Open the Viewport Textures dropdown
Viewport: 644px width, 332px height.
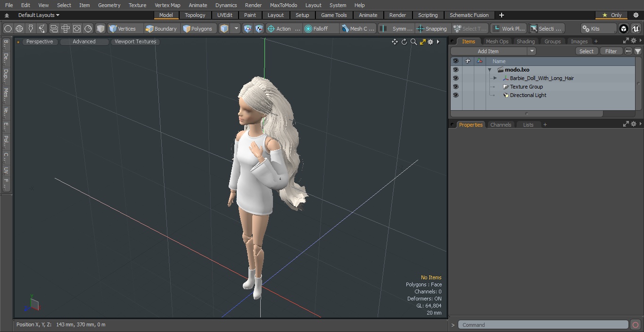tap(135, 42)
